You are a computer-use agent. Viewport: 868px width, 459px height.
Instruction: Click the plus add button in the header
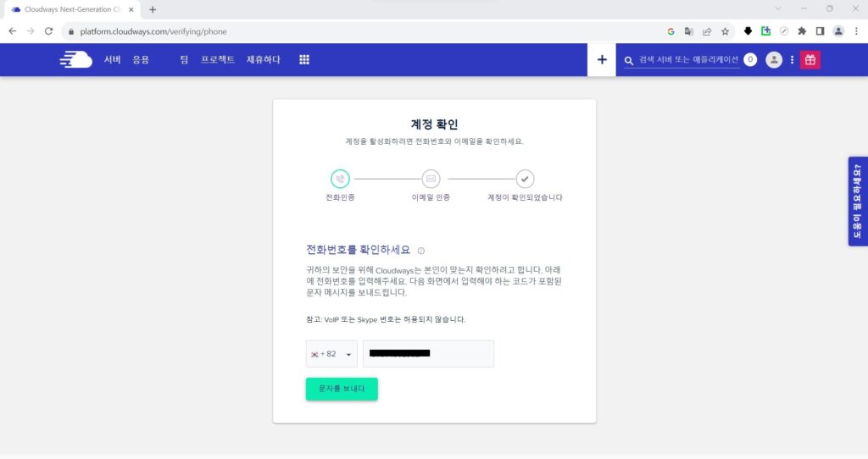tap(602, 60)
